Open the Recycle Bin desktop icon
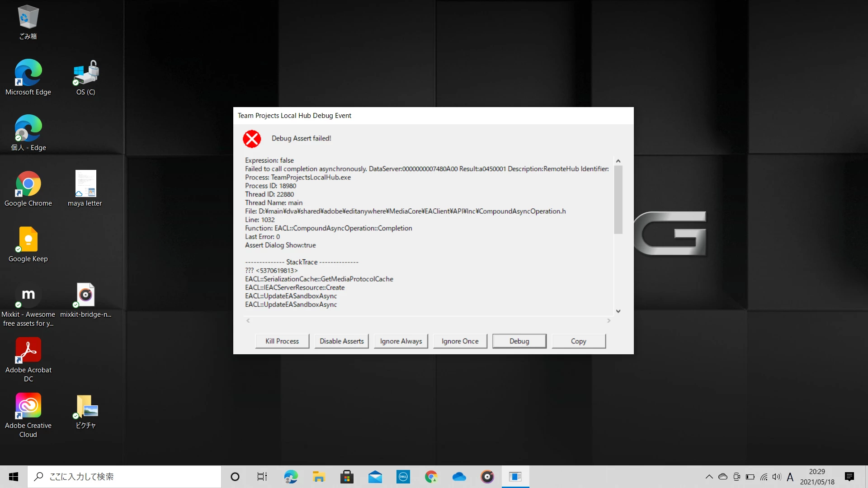 [x=28, y=22]
